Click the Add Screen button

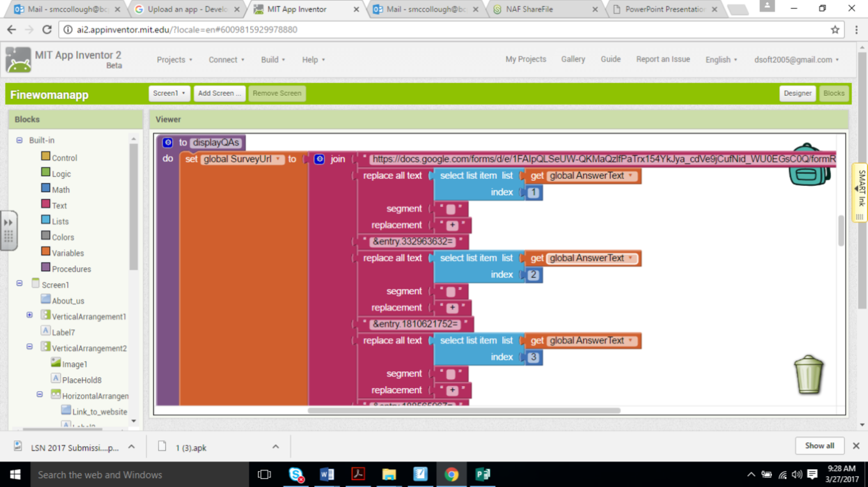pyautogui.click(x=219, y=93)
